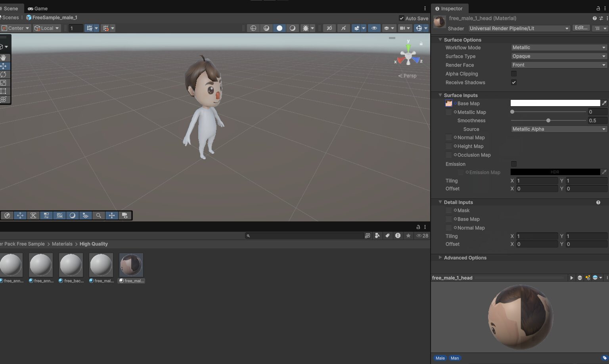Enable the Emission checkbox
609x364 pixels.
514,164
